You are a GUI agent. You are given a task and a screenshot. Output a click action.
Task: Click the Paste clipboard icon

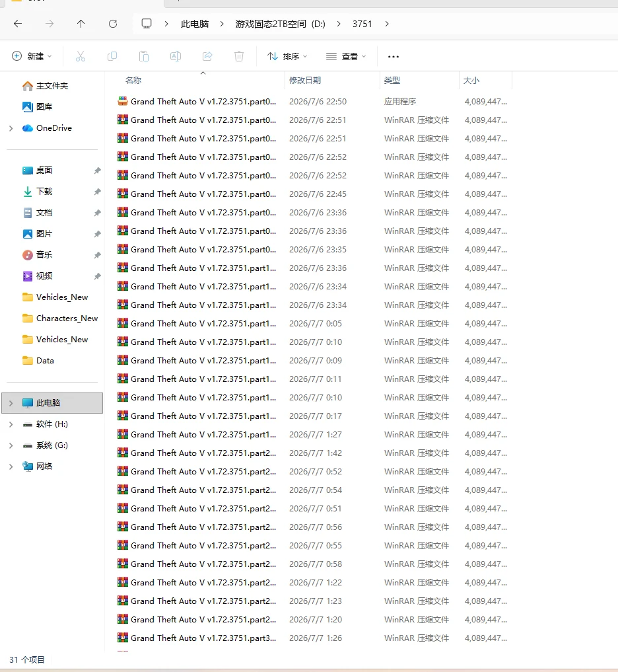[x=144, y=56]
